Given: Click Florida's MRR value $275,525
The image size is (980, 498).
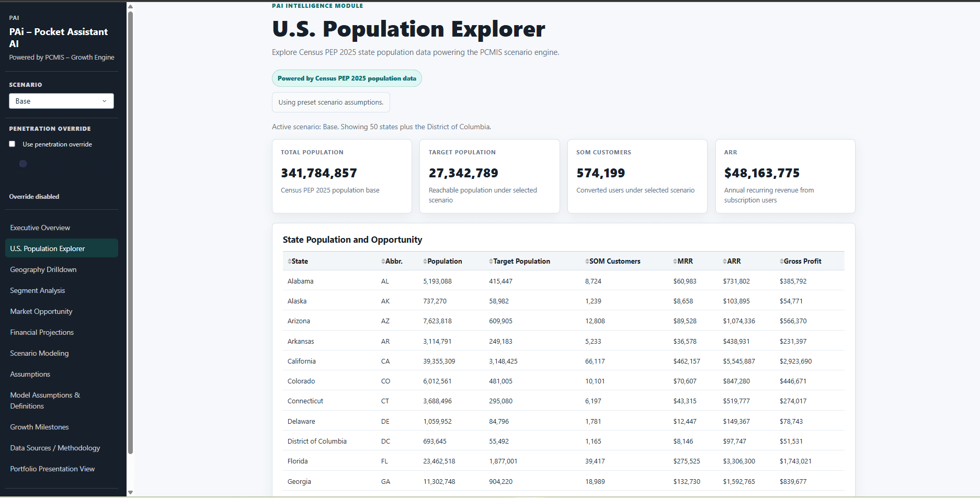Looking at the screenshot, I should pyautogui.click(x=687, y=461).
